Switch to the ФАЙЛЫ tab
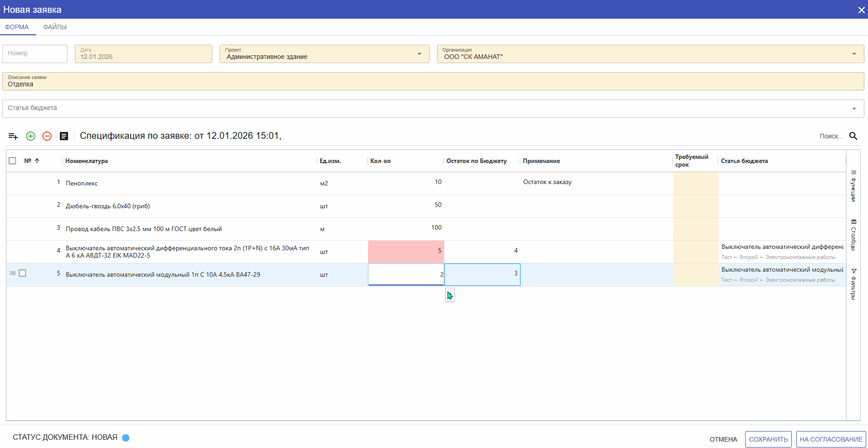The width and height of the screenshot is (868, 448). (x=55, y=27)
